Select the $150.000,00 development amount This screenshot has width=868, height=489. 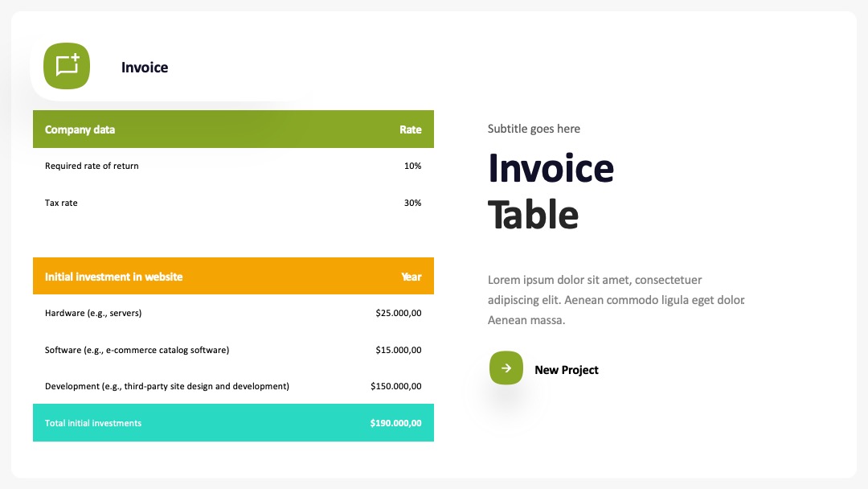395,386
